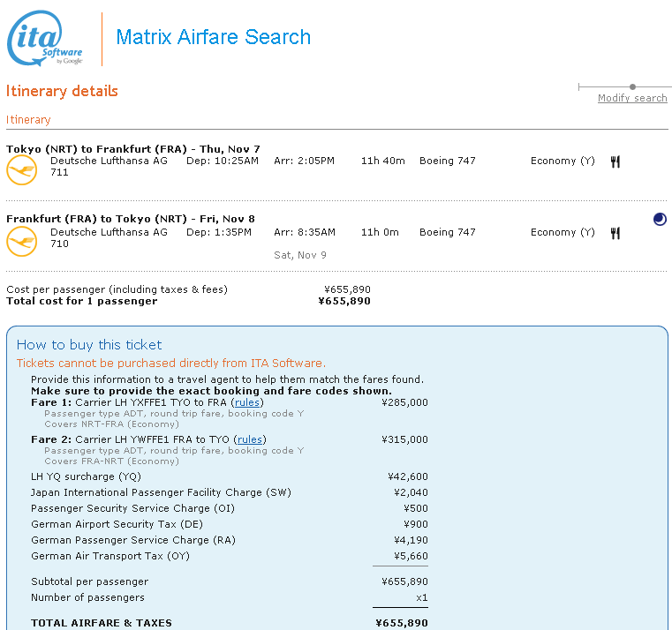Image resolution: width=672 pixels, height=630 pixels.
Task: Click the How to buy this ticket heading
Action: coord(89,344)
